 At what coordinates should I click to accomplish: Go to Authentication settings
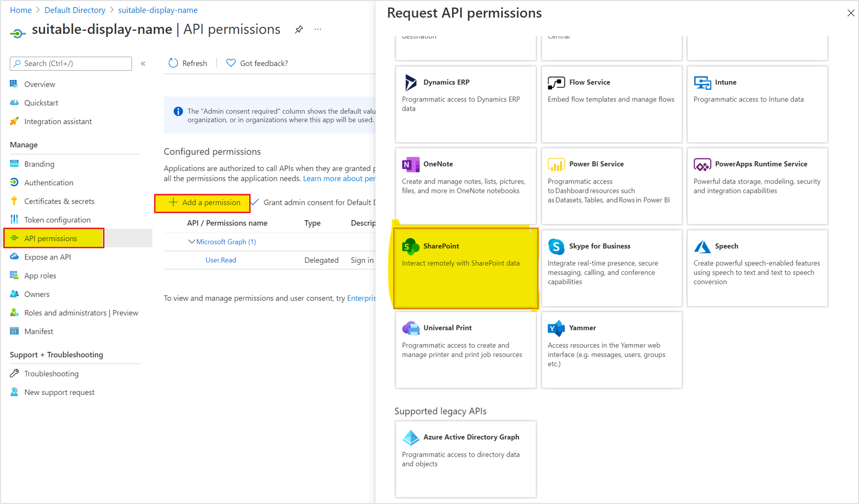49,183
